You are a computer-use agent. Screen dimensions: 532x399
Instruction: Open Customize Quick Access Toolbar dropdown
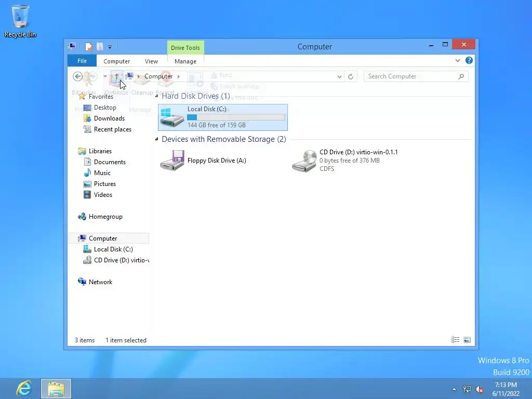(110, 47)
